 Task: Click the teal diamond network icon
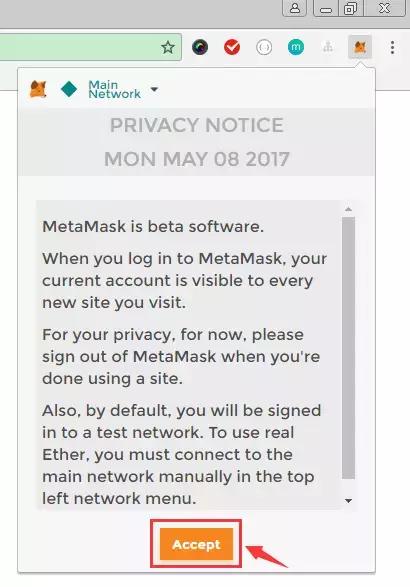(69, 89)
